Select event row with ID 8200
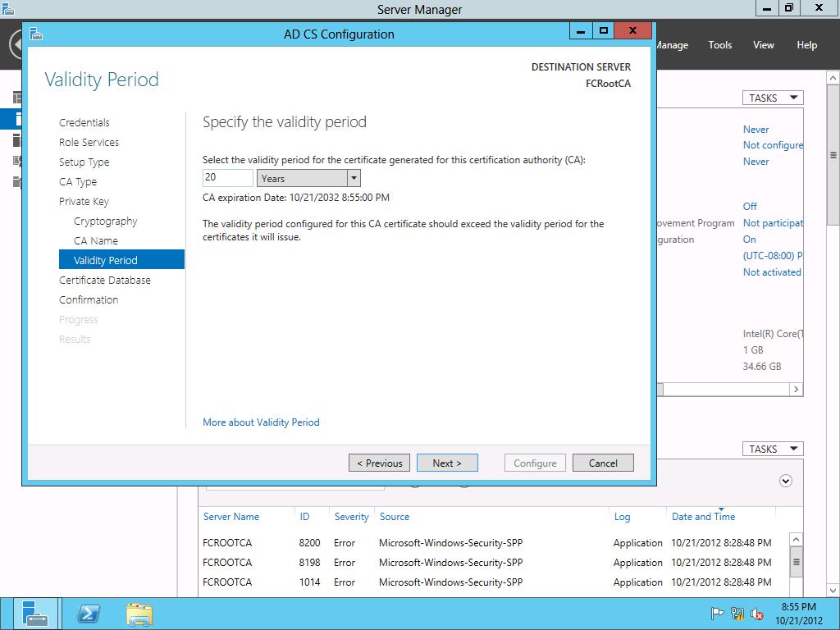 493,543
